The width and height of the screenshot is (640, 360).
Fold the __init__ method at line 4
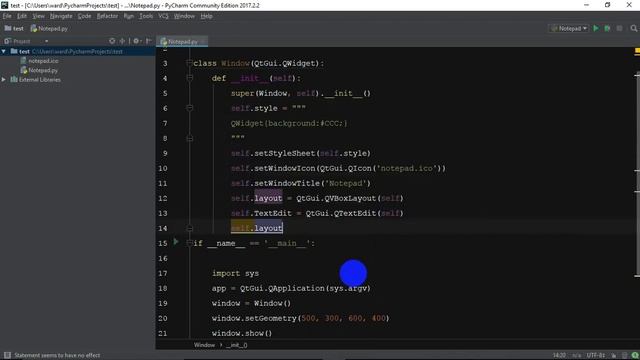coord(189,77)
